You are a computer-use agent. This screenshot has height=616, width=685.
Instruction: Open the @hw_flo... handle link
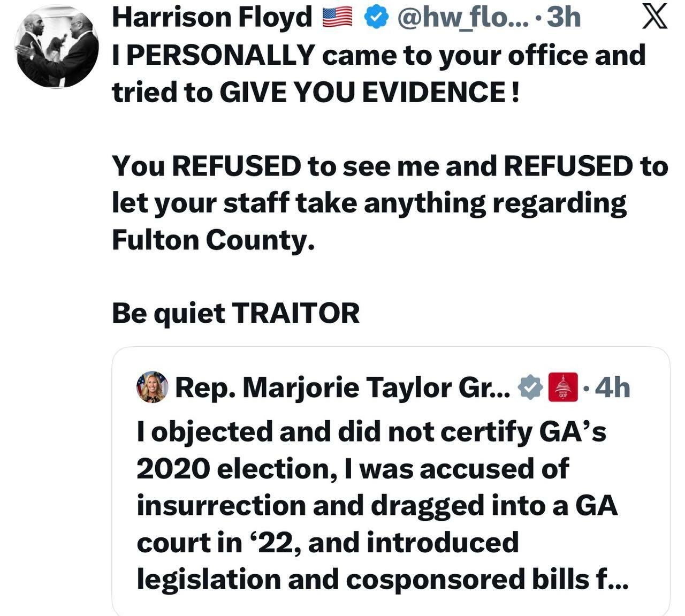(462, 18)
